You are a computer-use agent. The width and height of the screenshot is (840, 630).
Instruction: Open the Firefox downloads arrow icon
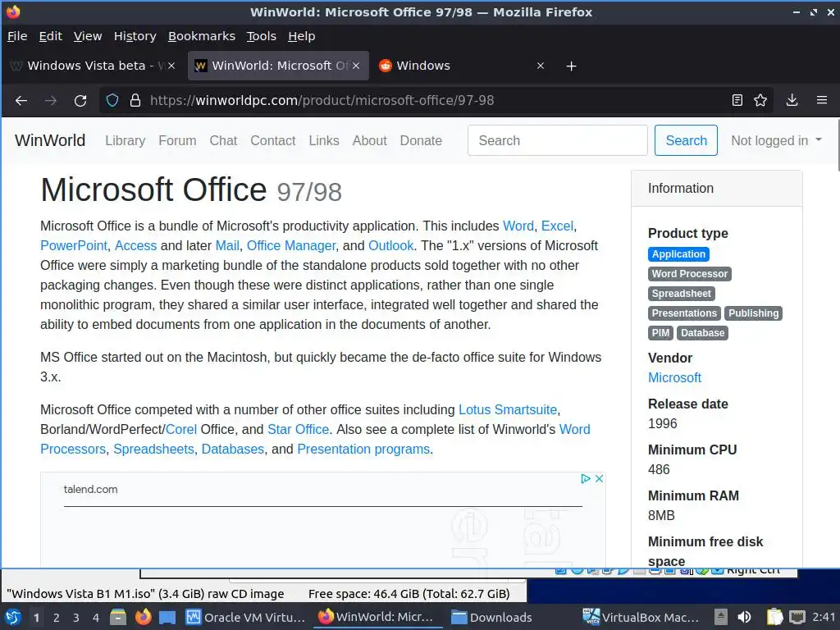coord(792,100)
